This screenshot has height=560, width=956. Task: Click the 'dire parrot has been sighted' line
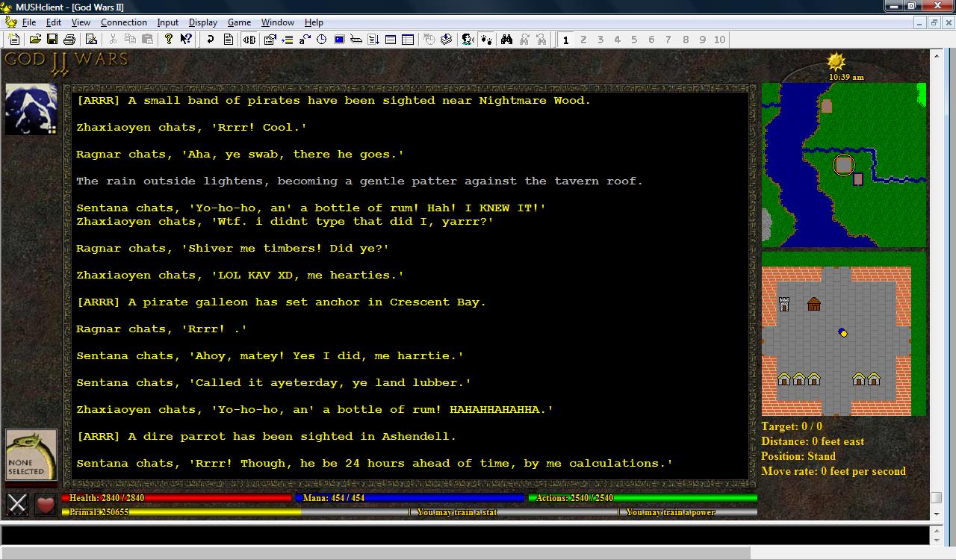click(x=266, y=437)
